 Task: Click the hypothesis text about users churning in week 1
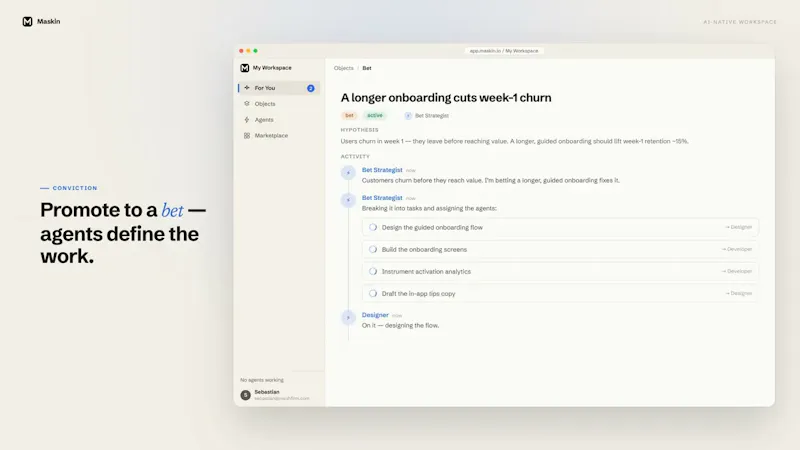(x=514, y=141)
